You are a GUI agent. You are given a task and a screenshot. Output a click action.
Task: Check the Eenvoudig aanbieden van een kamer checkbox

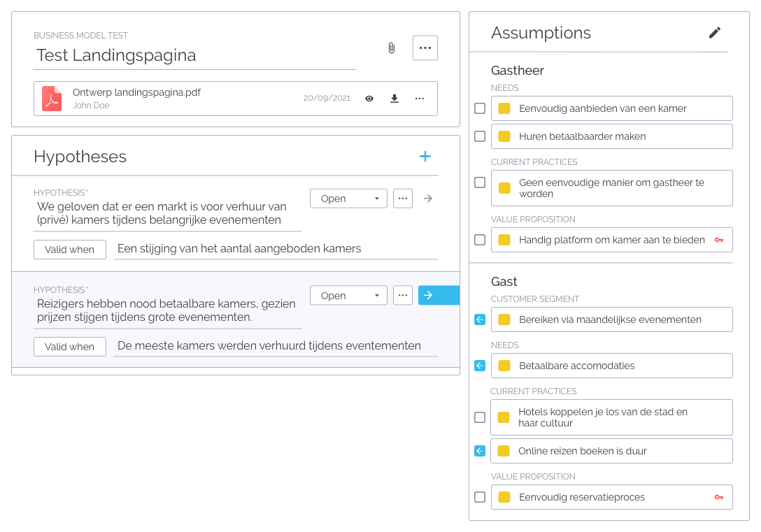480,108
